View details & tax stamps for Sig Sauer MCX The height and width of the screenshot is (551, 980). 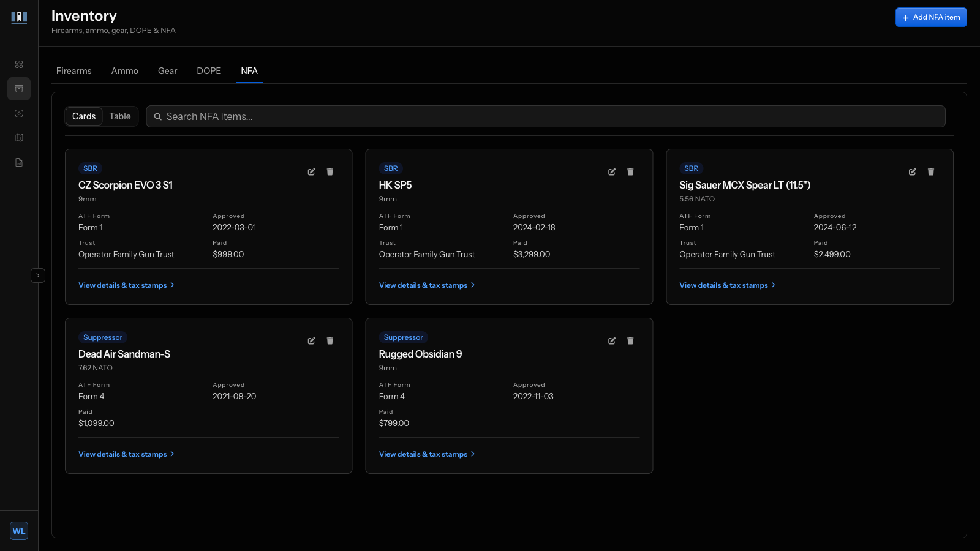pyautogui.click(x=727, y=285)
